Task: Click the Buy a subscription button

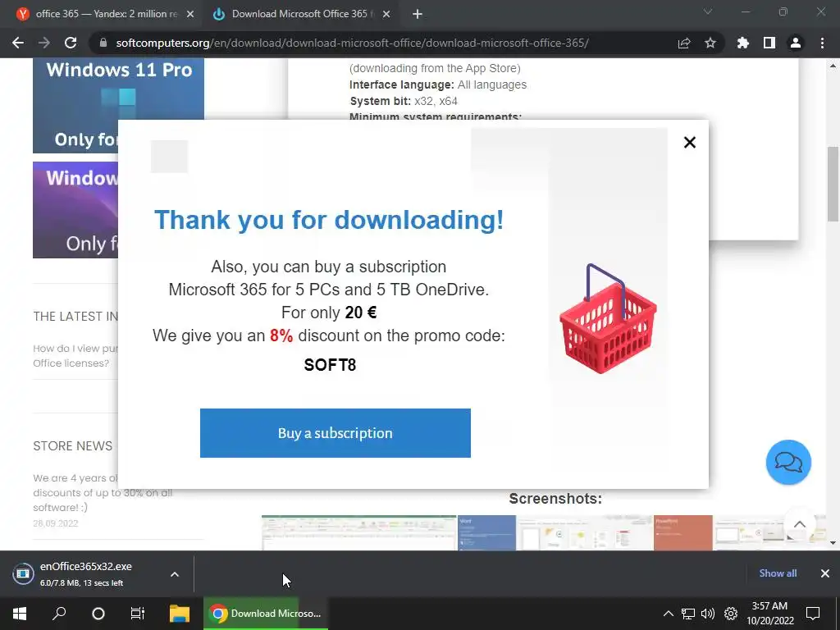Action: point(336,433)
